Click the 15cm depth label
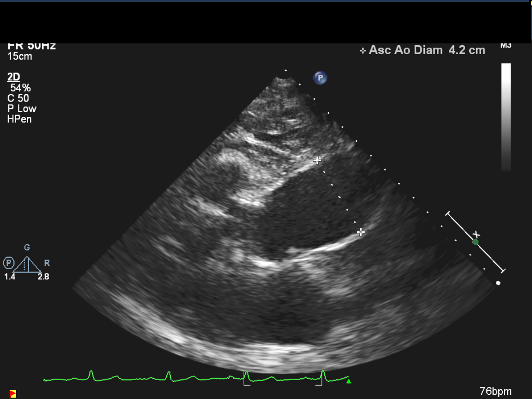This screenshot has width=532, height=399. pos(20,56)
